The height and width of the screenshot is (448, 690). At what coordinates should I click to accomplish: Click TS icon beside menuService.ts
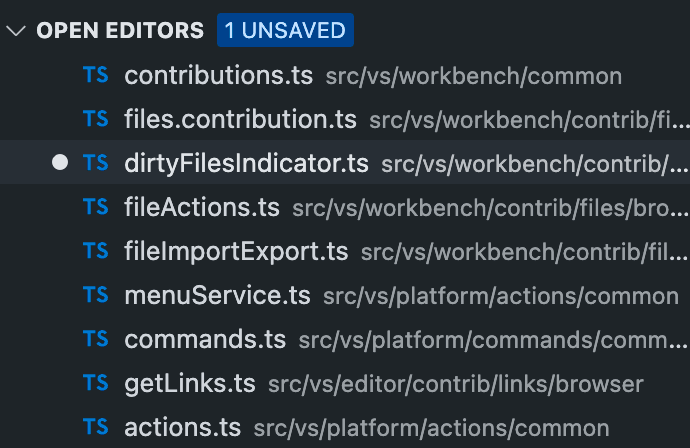tap(96, 295)
